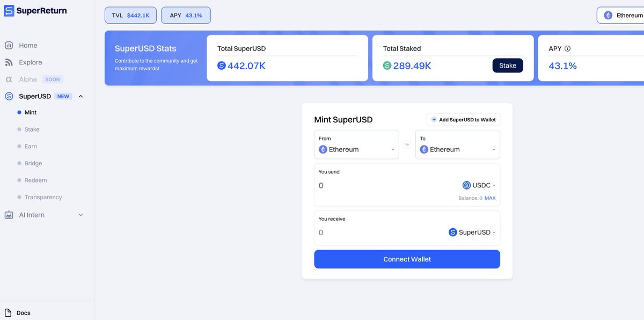644x320 pixels.
Task: Click the USDC token icon
Action: coord(466,185)
